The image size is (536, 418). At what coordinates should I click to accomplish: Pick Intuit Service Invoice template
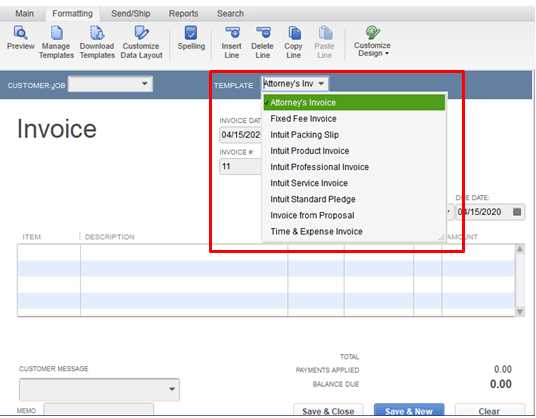[x=354, y=183]
